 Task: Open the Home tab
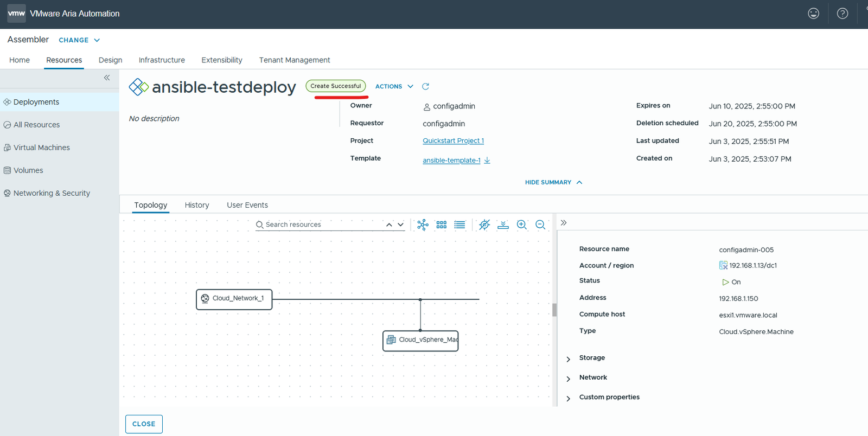[x=20, y=60]
